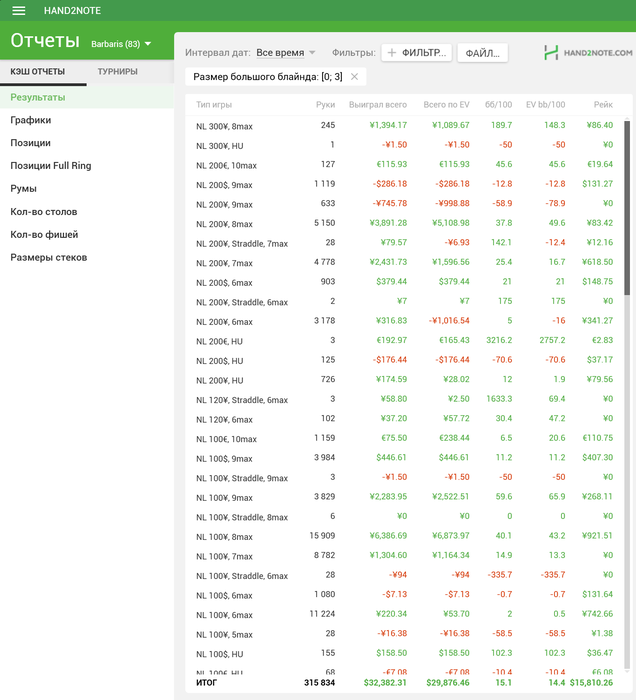Click the results table vertical scrollbar
The width and height of the screenshot is (636, 700).
[x=627, y=208]
